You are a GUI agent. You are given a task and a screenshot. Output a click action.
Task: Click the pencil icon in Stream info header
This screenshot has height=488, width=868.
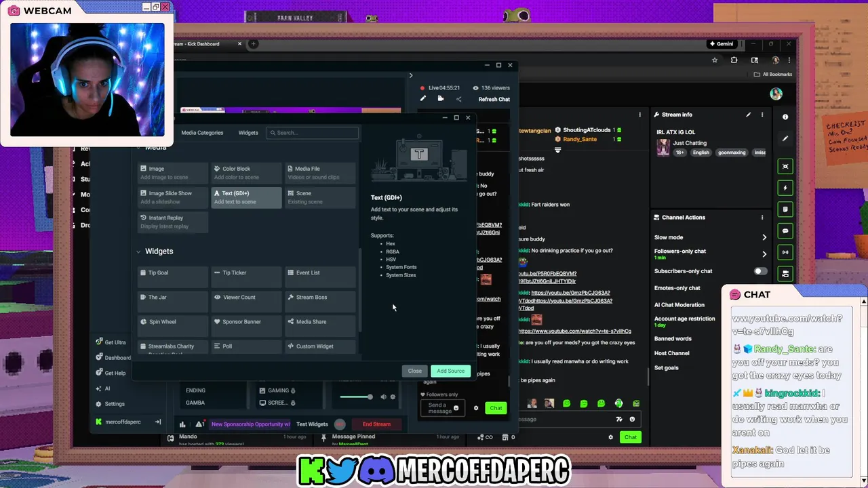point(749,115)
